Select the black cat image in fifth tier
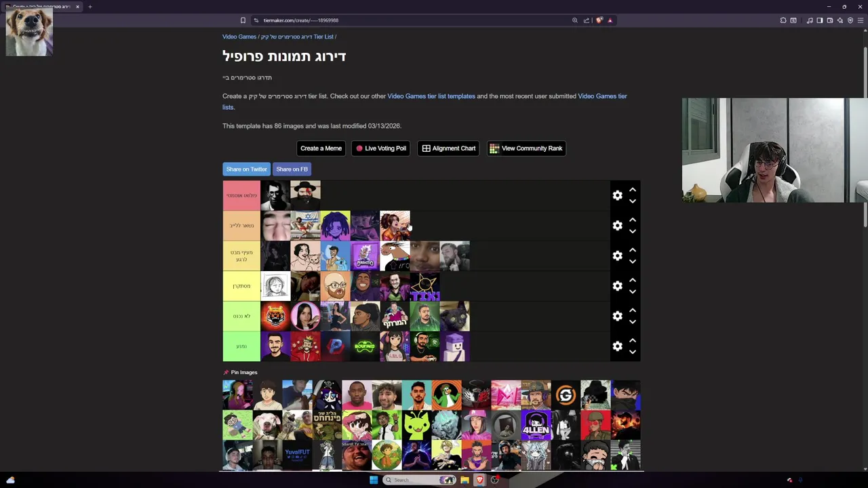Viewport: 868px width, 488px height. [454, 316]
